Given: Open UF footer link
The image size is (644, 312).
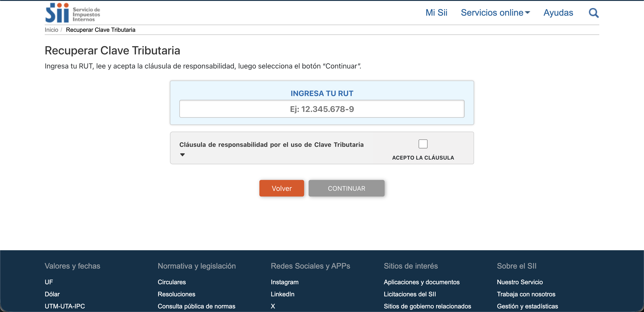Looking at the screenshot, I should [49, 282].
